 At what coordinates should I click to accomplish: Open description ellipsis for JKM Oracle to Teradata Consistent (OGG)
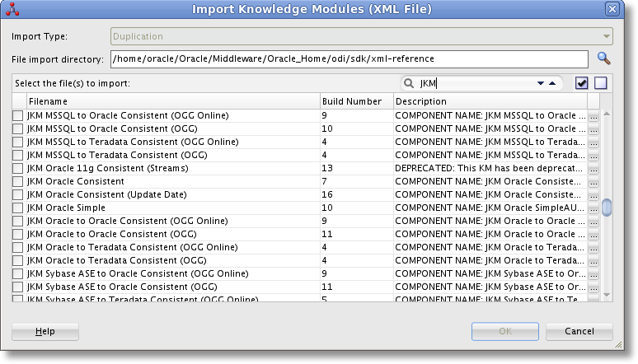[x=593, y=261]
